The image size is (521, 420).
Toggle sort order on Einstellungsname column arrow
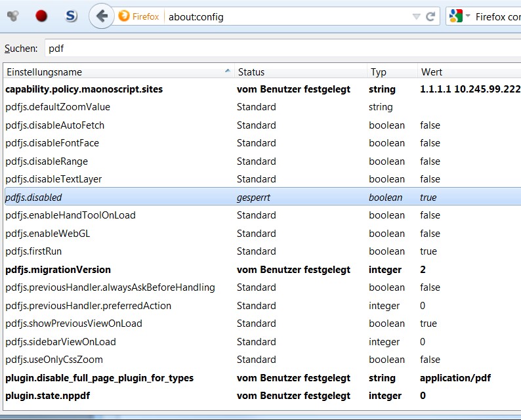click(228, 71)
